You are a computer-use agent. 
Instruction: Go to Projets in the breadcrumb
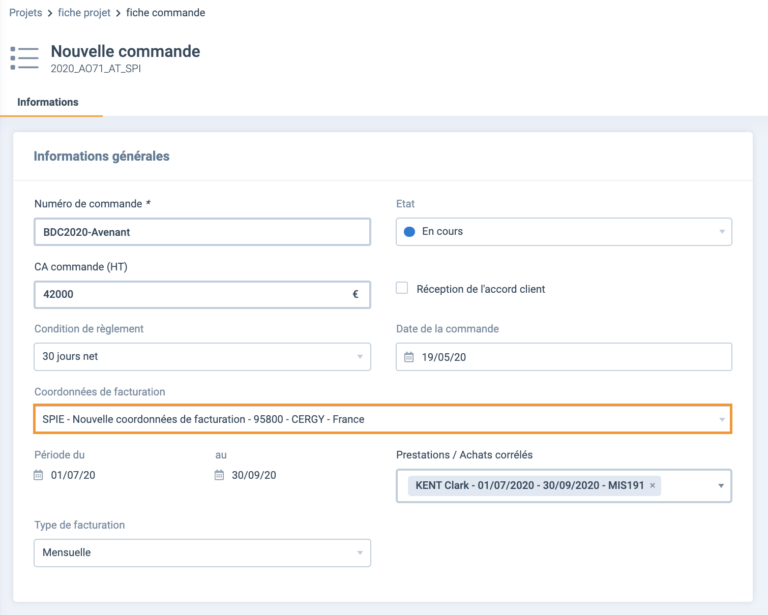click(25, 13)
